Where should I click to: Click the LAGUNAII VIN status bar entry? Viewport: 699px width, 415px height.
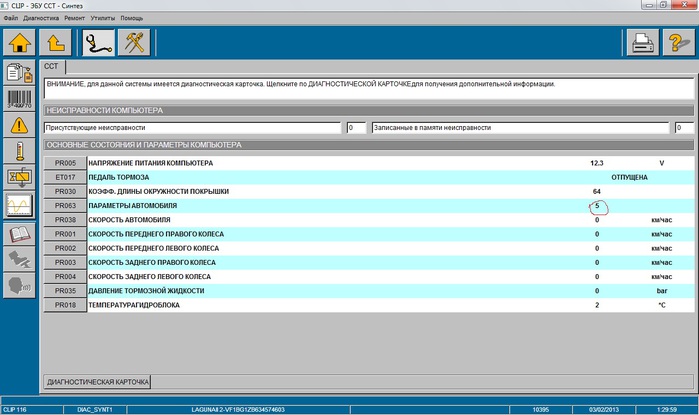point(238,410)
